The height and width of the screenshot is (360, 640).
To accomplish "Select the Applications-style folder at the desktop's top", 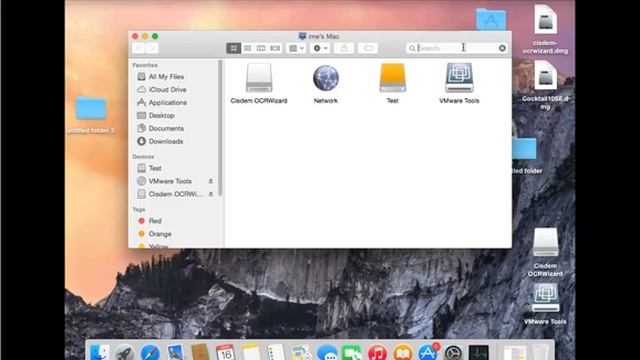I will click(491, 20).
